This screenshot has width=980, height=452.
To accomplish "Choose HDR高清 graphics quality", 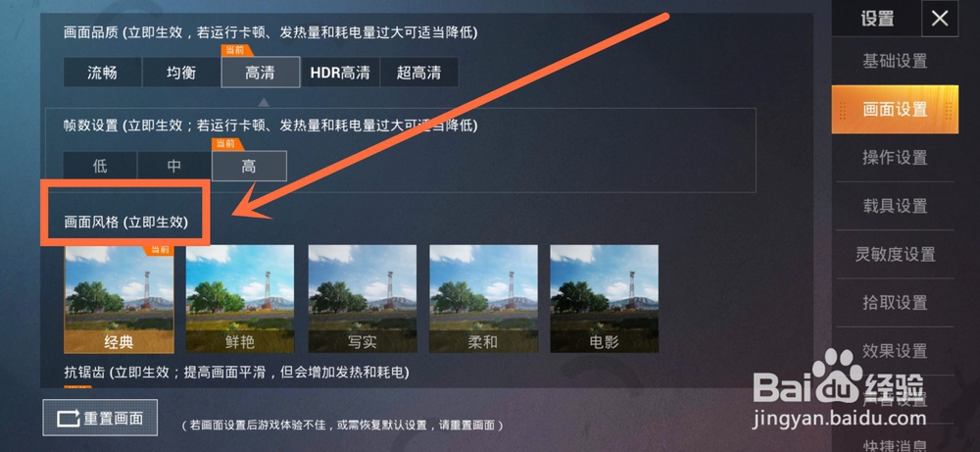I will (340, 73).
